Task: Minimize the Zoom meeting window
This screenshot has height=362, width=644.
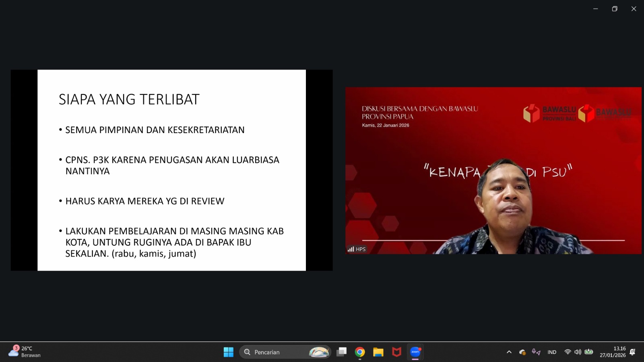Action: 596,9
